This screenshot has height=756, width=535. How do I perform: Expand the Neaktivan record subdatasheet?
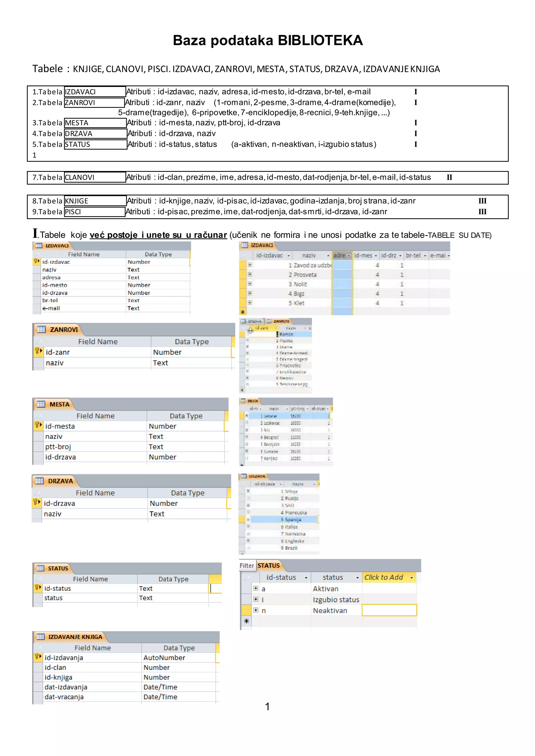pos(256,610)
